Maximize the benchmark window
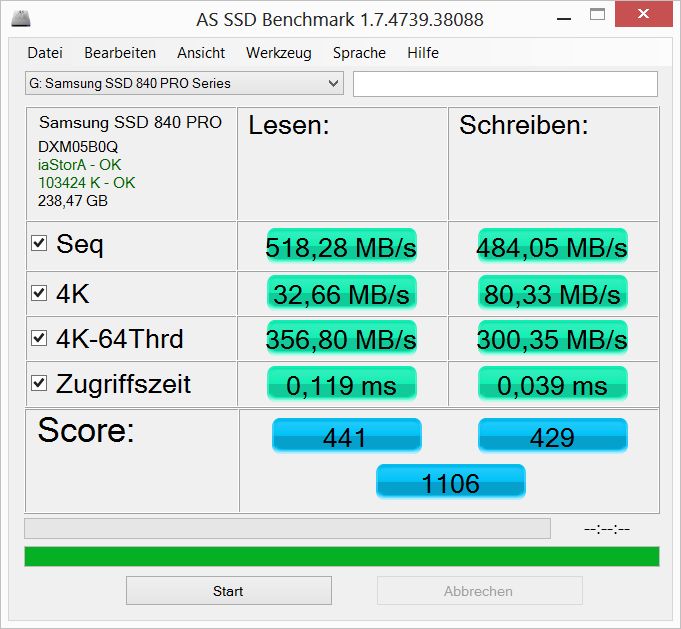Screen dimensions: 681x629 tap(597, 14)
